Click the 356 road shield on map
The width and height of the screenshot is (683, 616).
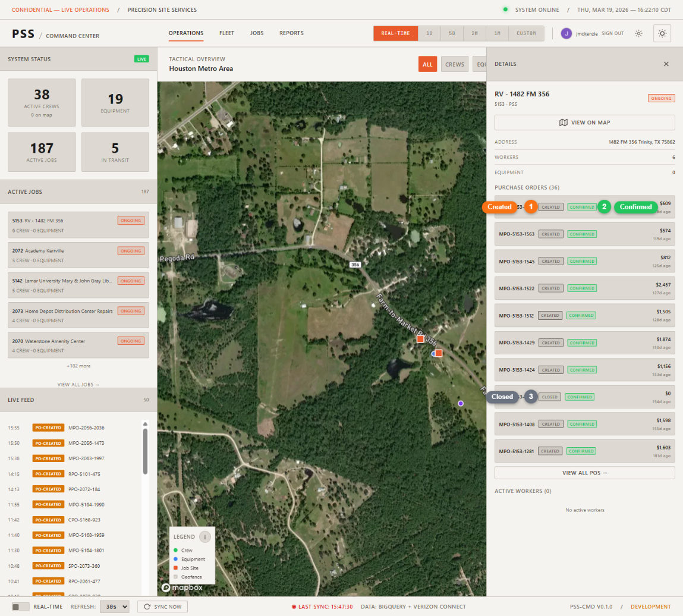[355, 265]
